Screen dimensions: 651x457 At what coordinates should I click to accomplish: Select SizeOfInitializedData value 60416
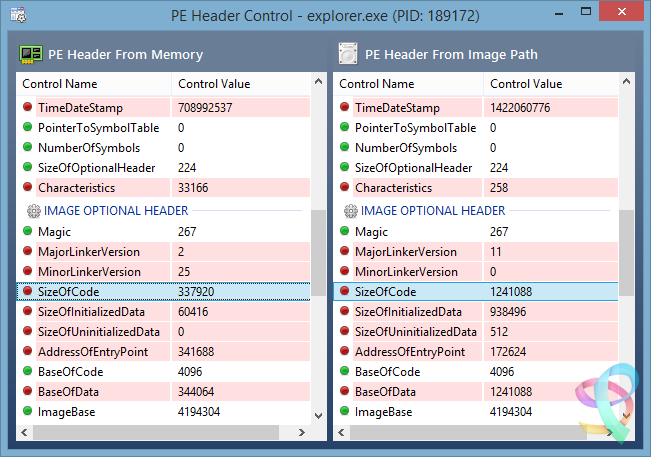(x=193, y=312)
